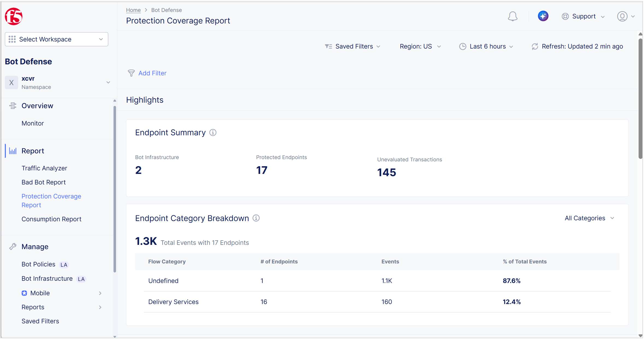Click the AI assistant sparkle icon
This screenshot has height=339, width=644.
(543, 16)
